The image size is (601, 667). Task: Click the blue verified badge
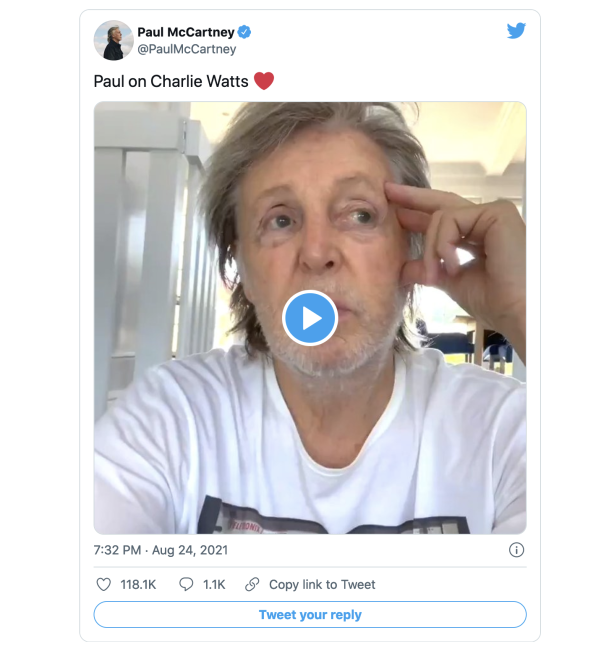coord(245,32)
